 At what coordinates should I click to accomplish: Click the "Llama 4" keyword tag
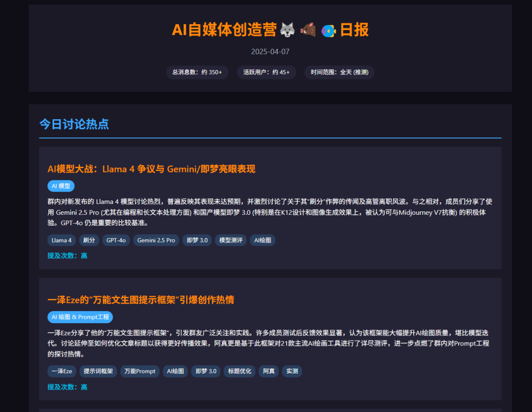point(61,240)
